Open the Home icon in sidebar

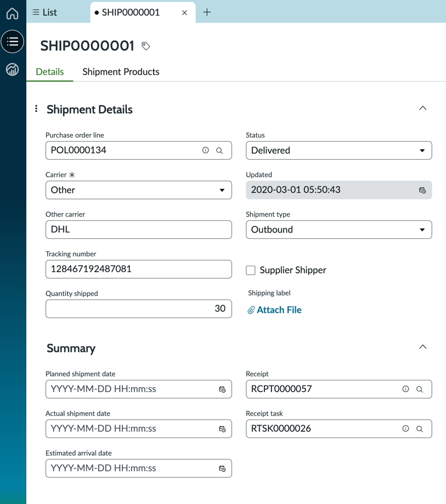(x=12, y=13)
